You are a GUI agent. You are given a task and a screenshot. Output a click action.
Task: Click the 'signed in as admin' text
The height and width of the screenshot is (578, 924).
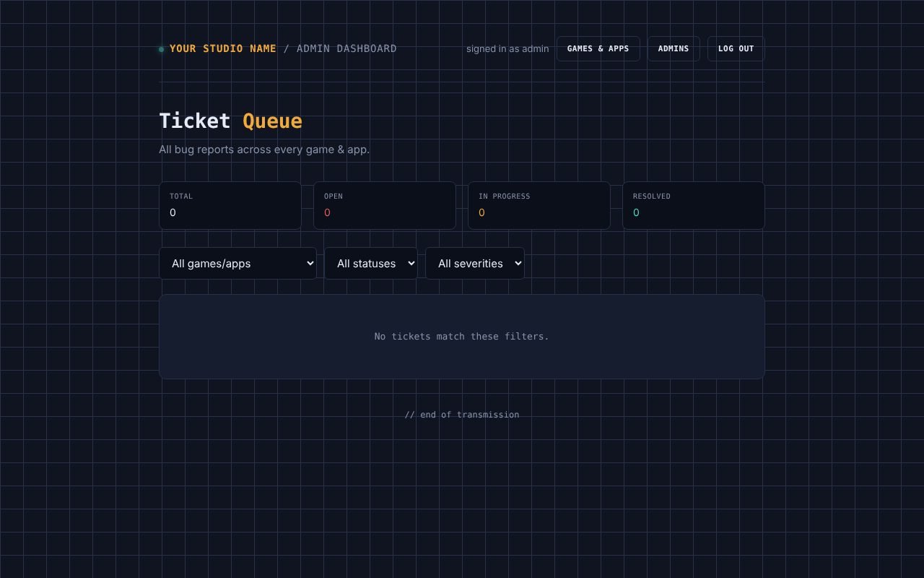point(507,48)
